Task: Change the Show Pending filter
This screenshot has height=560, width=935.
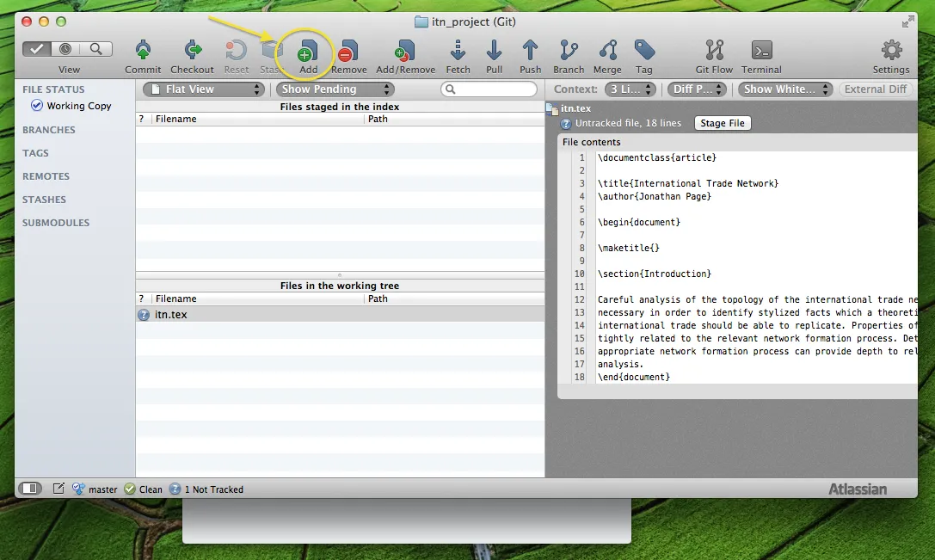Action: point(335,89)
